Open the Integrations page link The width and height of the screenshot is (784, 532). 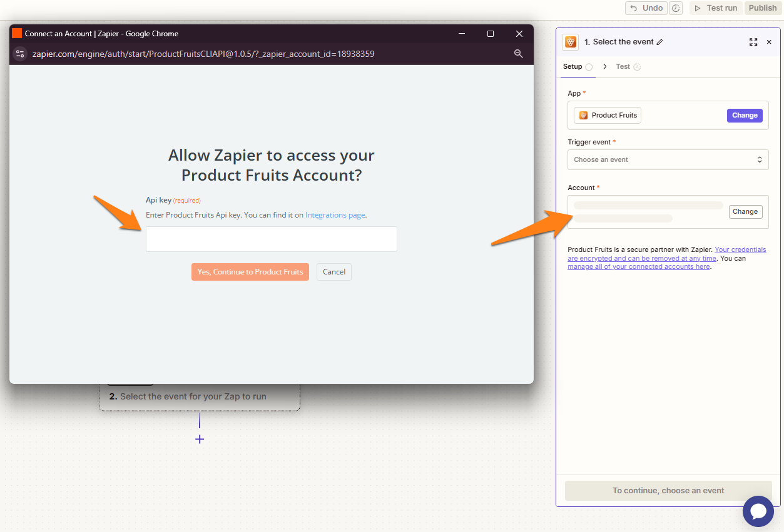335,215
